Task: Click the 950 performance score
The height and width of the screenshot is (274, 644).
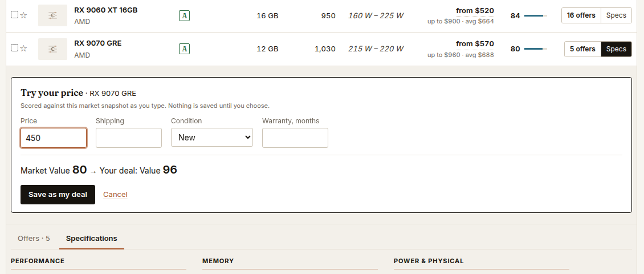Action: click(328, 16)
